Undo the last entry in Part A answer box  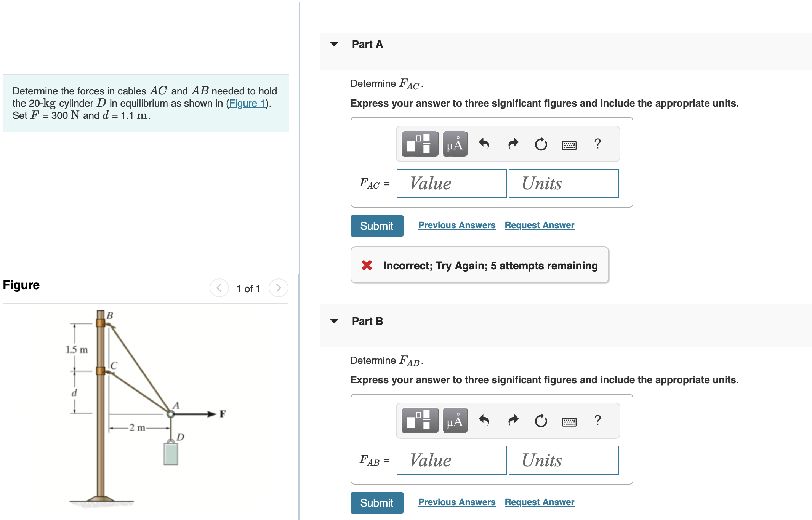[x=485, y=144]
